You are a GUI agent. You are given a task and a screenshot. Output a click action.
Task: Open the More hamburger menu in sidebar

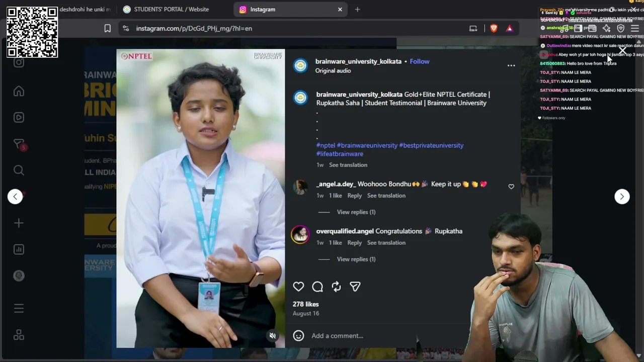(19, 308)
